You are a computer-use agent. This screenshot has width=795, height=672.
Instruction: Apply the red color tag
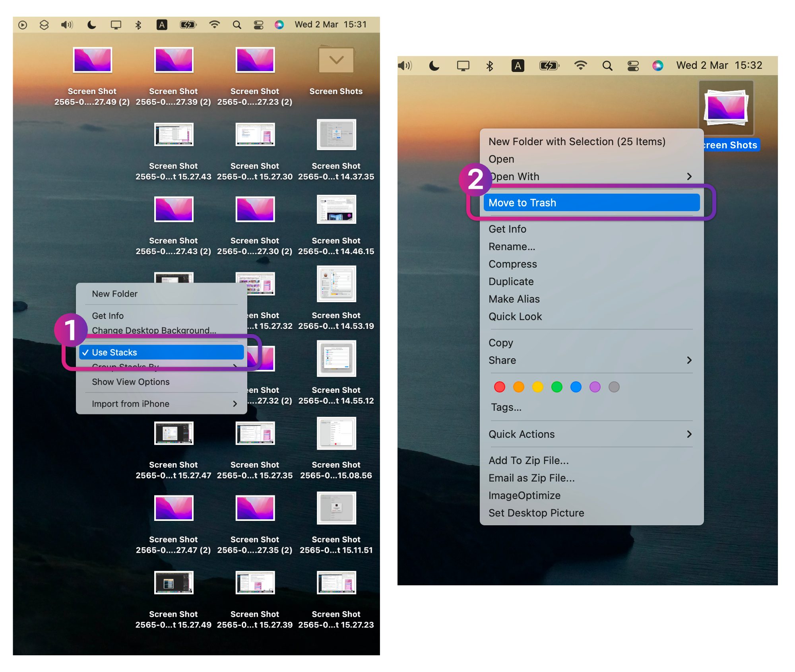[x=500, y=387]
